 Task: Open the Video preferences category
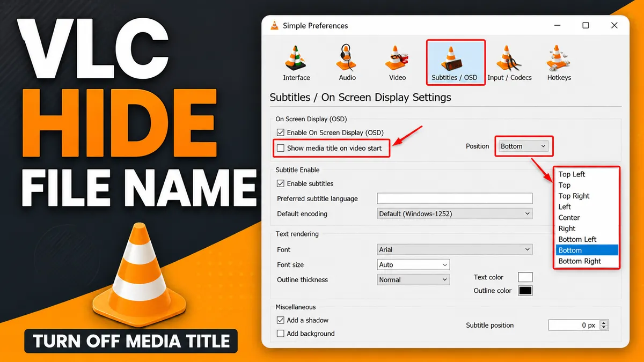point(397,62)
